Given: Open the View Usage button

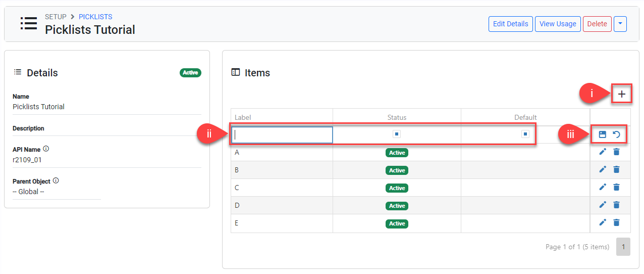Looking at the screenshot, I should pos(558,24).
